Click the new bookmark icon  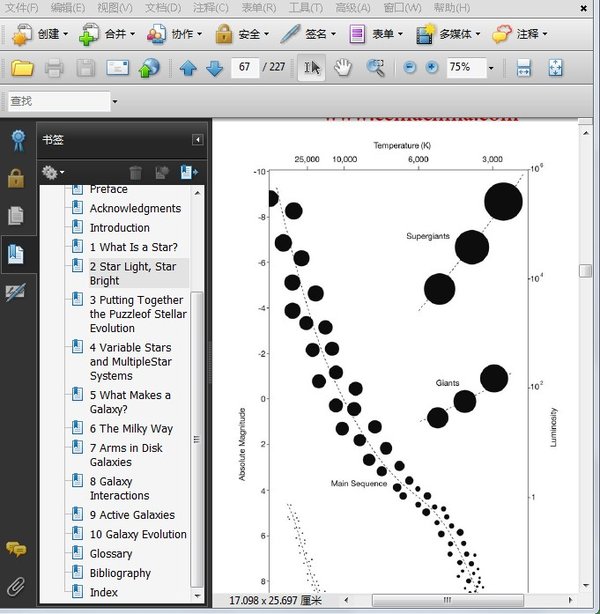click(161, 172)
